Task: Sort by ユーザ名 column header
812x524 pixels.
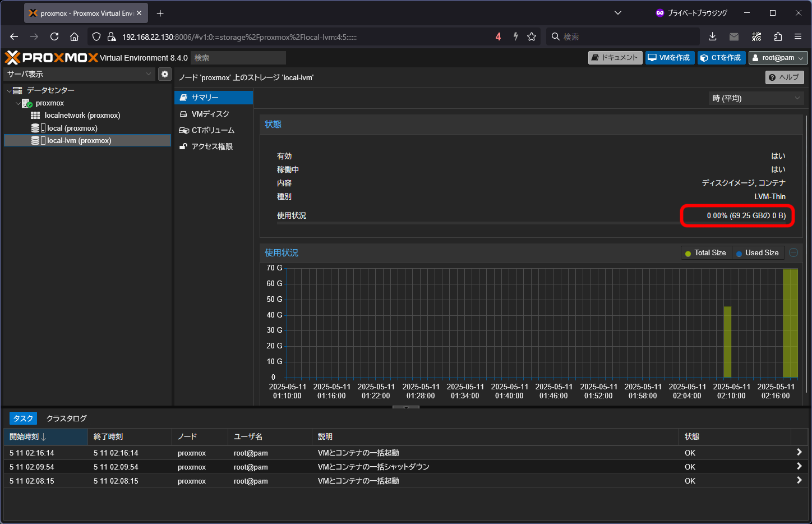Action: pos(270,436)
